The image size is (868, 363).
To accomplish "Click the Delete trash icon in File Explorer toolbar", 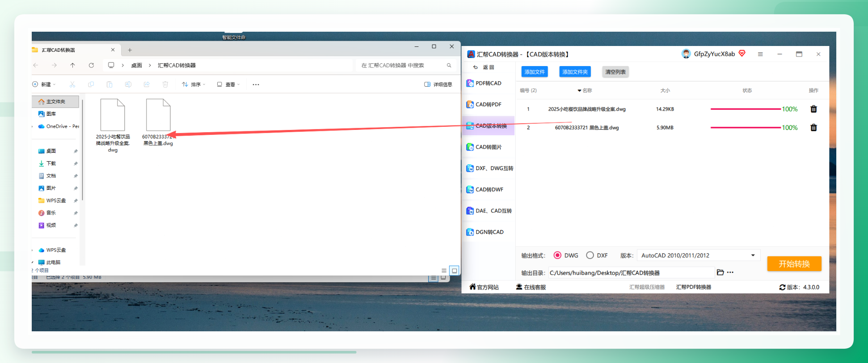I will pos(165,84).
